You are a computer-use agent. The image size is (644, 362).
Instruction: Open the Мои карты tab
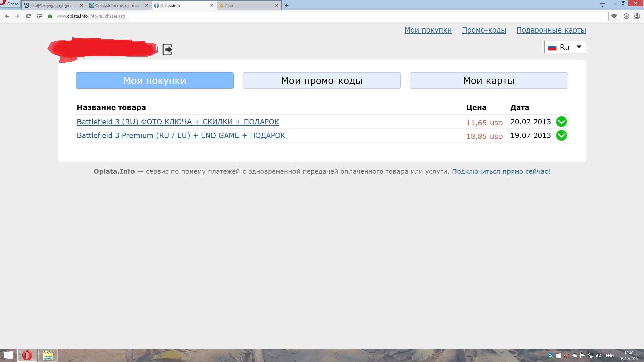coord(488,81)
